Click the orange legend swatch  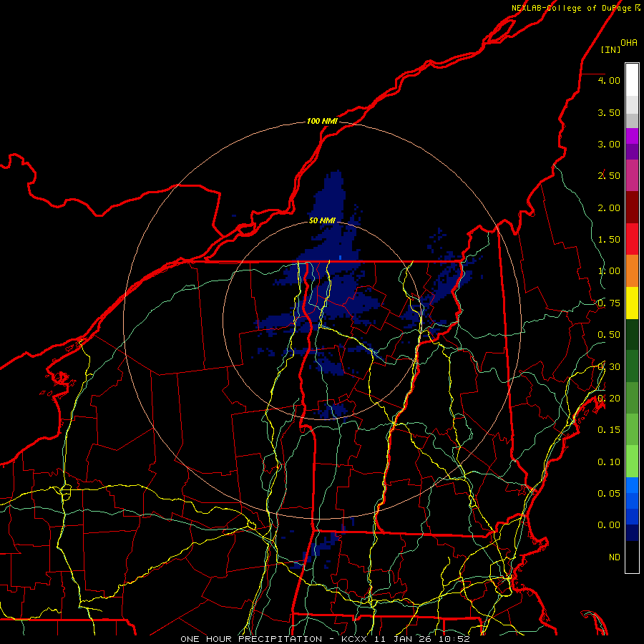[632, 271]
